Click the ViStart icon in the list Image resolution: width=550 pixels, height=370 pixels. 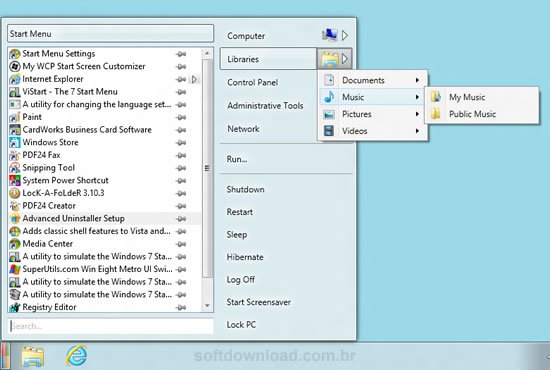(x=15, y=92)
